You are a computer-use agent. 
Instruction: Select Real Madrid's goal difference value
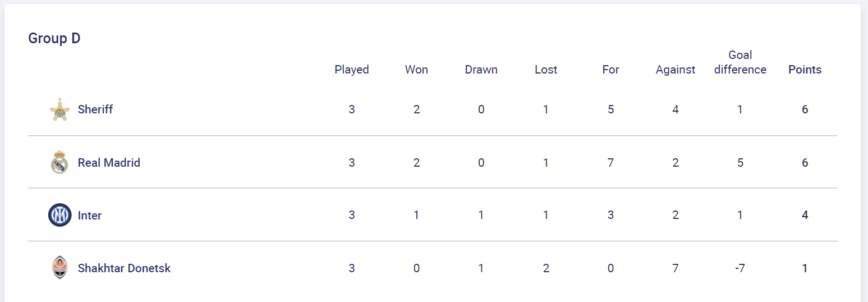coord(740,163)
